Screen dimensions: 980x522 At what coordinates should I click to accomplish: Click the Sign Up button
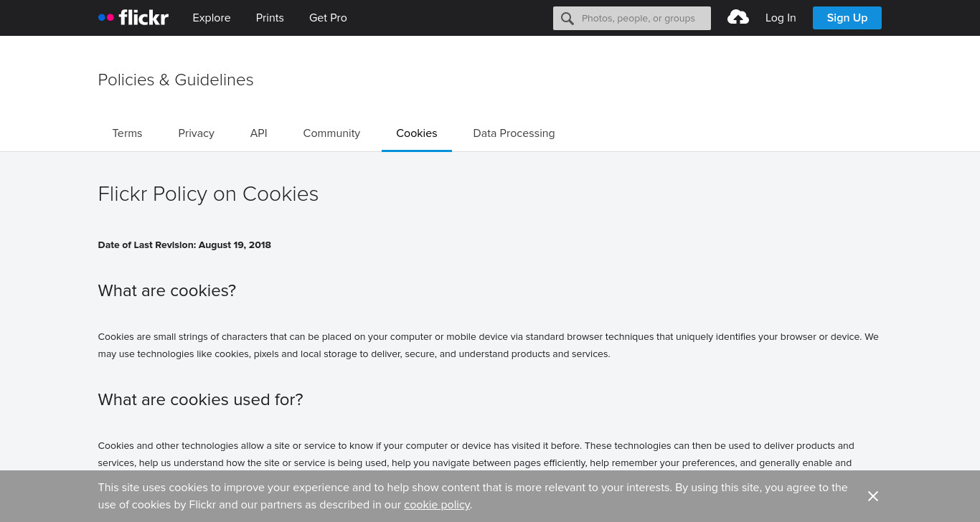tap(847, 18)
